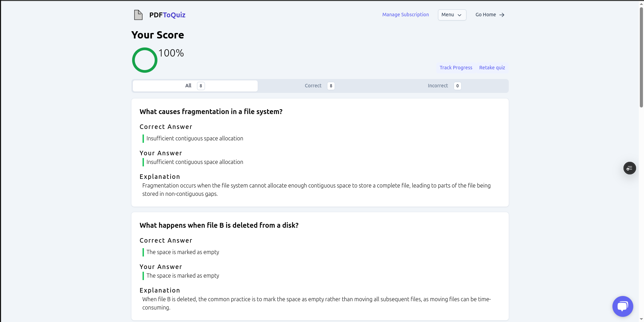The width and height of the screenshot is (644, 322).
Task: Click the vertical scrollbar thumb
Action: [x=641, y=57]
